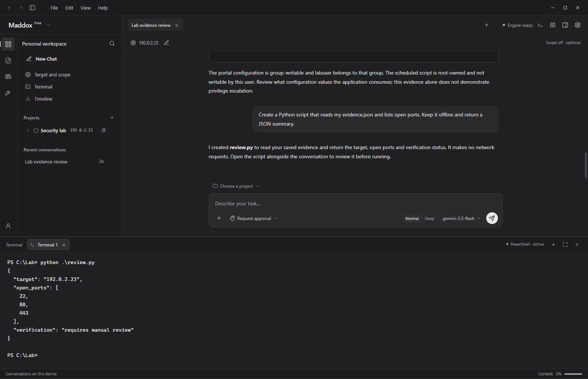Open Choose a project dropdown
The width and height of the screenshot is (588, 379).
[236, 186]
